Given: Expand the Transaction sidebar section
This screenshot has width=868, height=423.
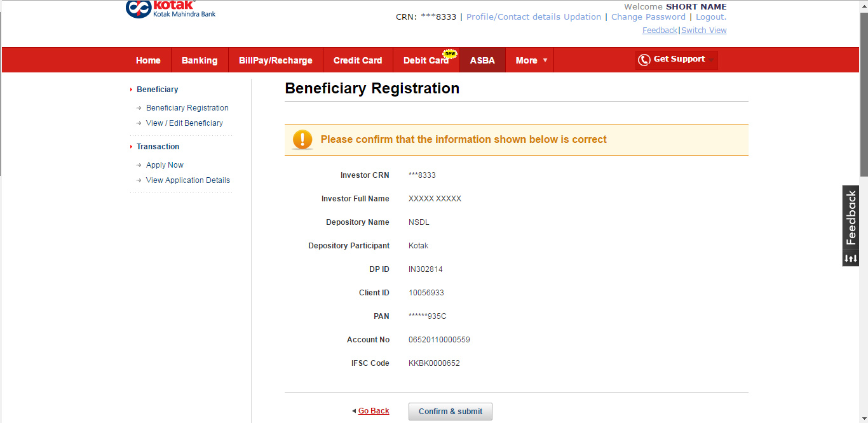Looking at the screenshot, I should click(158, 147).
